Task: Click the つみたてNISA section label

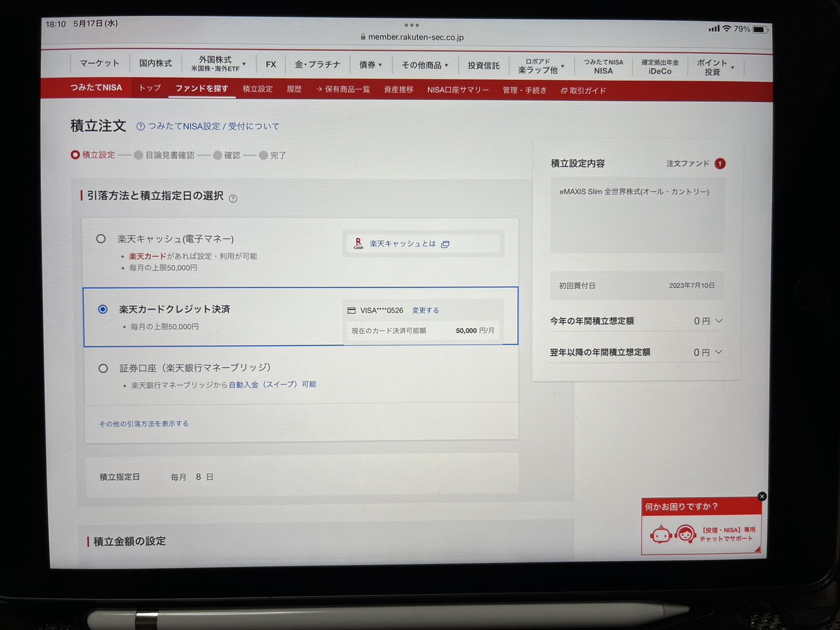Action: [x=96, y=87]
